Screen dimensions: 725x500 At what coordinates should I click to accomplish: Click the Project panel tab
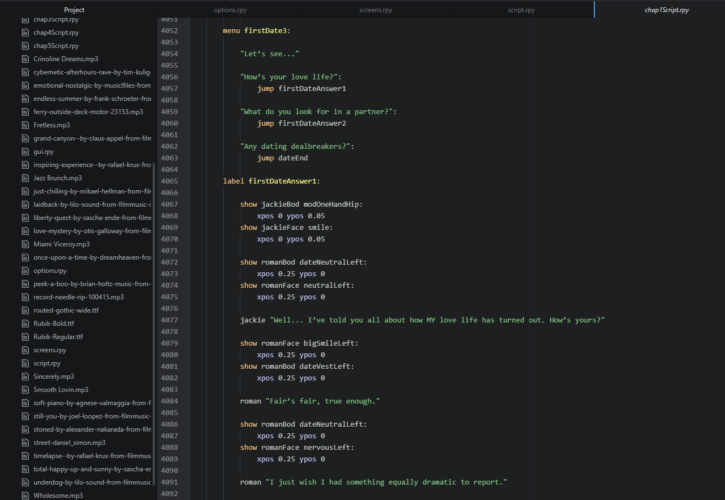[74, 10]
